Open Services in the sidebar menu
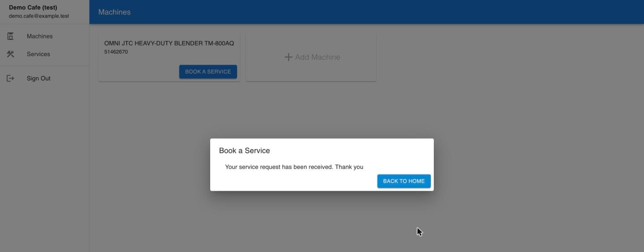This screenshot has width=644, height=252. (44, 54)
